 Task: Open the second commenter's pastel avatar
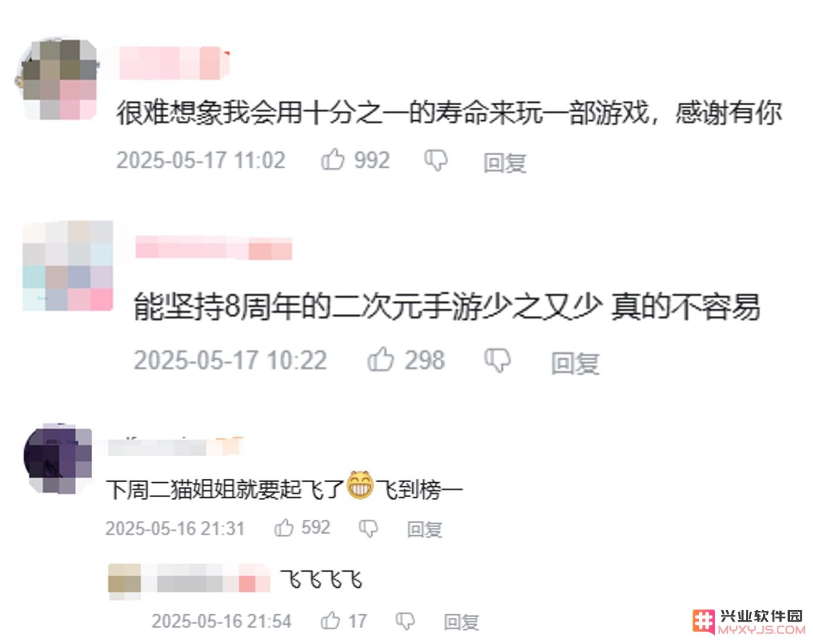[68, 266]
